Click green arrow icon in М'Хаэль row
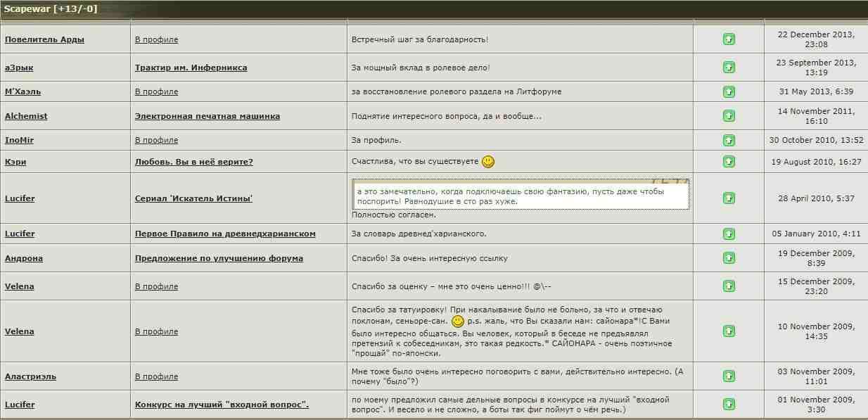 pos(729,91)
